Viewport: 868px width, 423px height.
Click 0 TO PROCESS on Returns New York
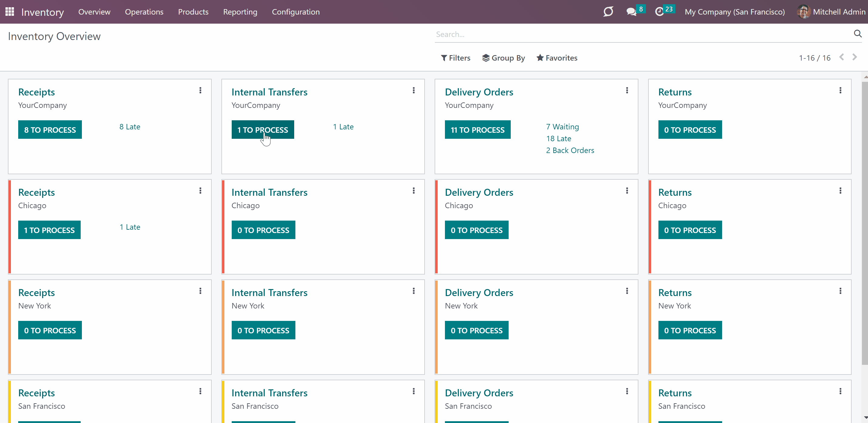click(x=690, y=330)
